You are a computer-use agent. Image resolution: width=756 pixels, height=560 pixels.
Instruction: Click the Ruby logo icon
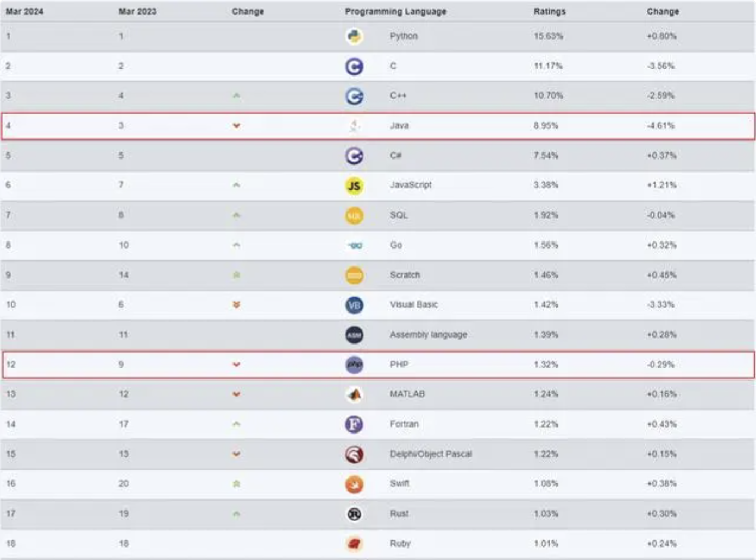354,543
